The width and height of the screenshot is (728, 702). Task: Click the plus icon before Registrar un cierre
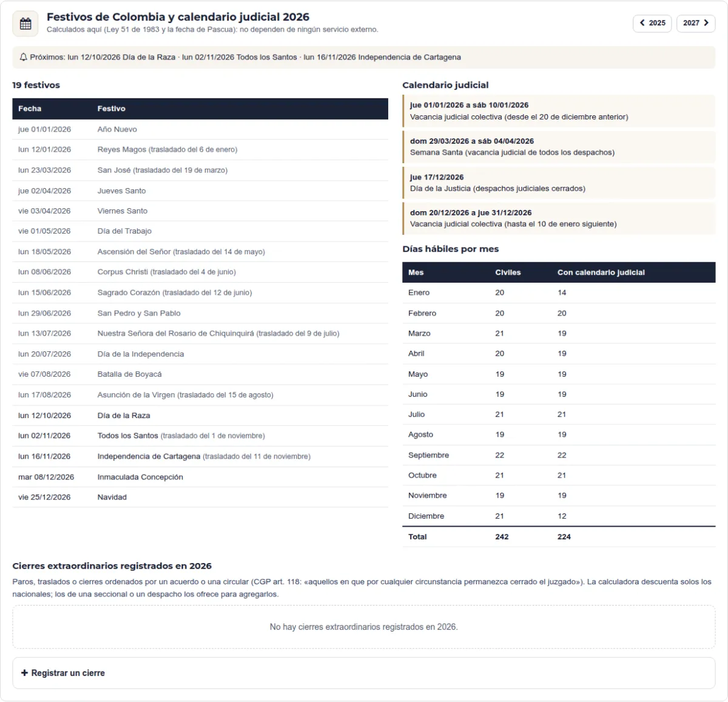tap(25, 673)
